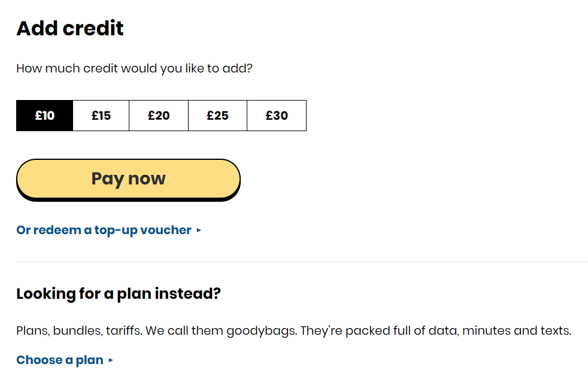Choose the £15 top-up option
The width and height of the screenshot is (588, 388).
[101, 116]
